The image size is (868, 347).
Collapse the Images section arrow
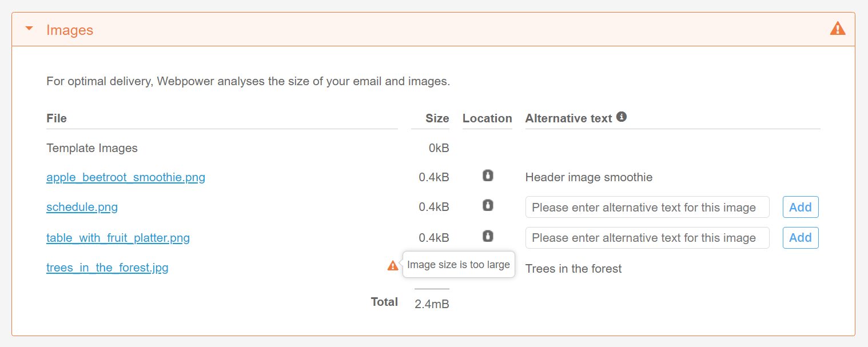[x=29, y=29]
